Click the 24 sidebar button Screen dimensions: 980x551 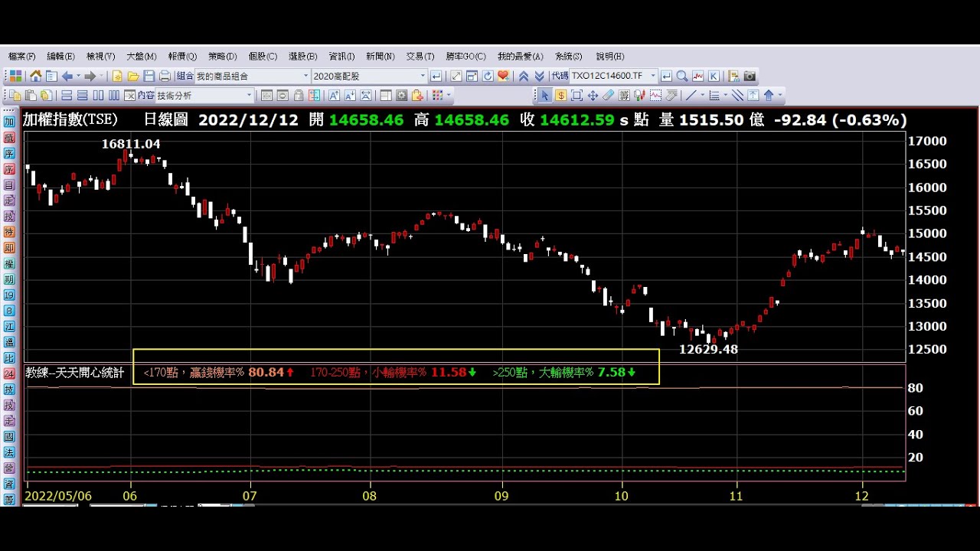pyautogui.click(x=9, y=373)
